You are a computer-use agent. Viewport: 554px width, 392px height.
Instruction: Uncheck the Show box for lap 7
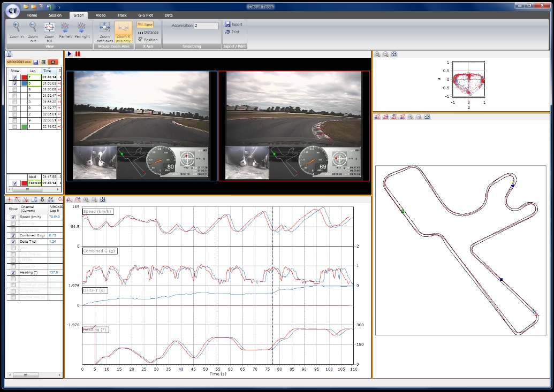(x=15, y=78)
